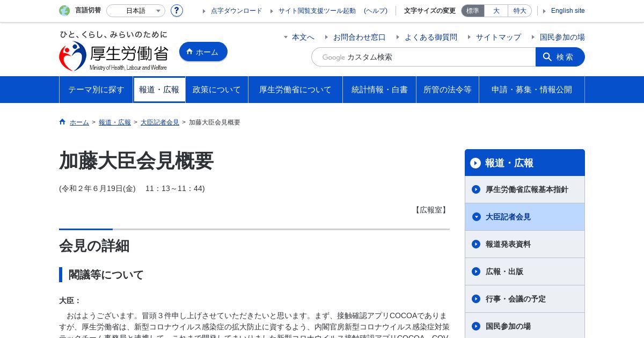Select 大臣記者会見 sidebar item

tap(525, 217)
